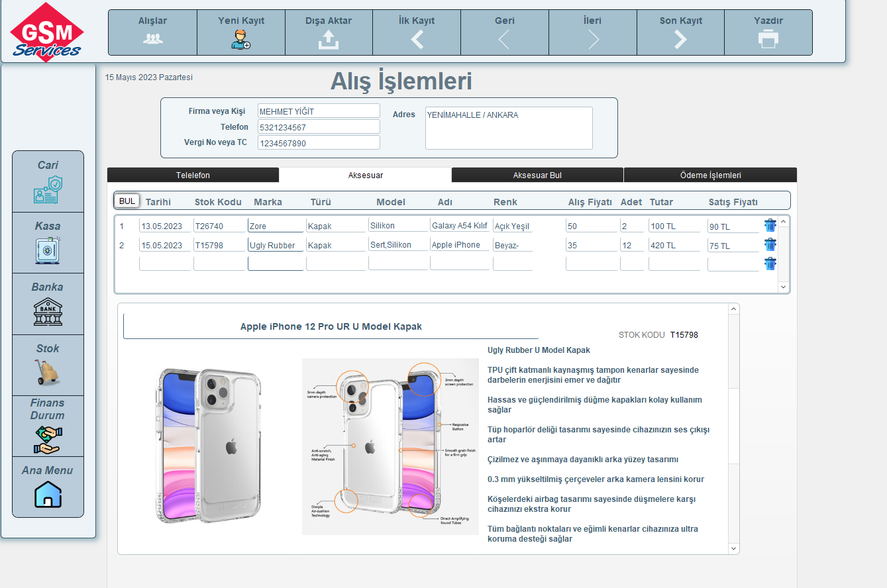Screen dimensions: 887x588
Task: Click the Adres text area
Action: pyautogui.click(x=509, y=128)
